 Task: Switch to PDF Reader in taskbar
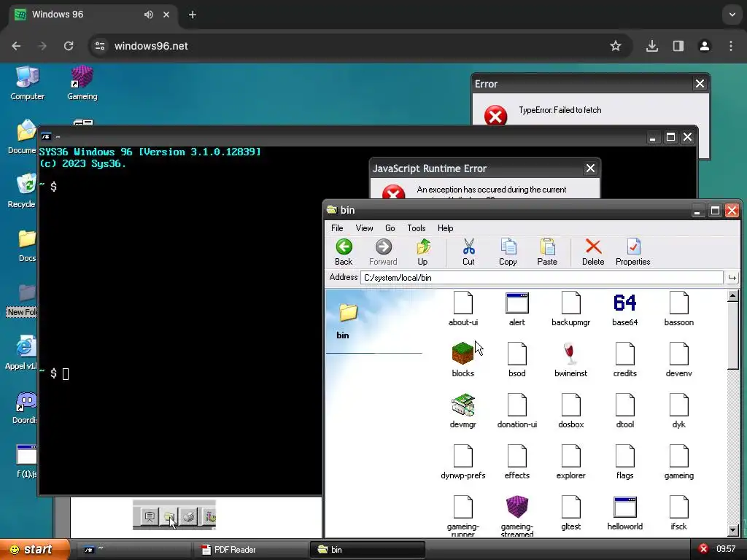pyautogui.click(x=251, y=550)
